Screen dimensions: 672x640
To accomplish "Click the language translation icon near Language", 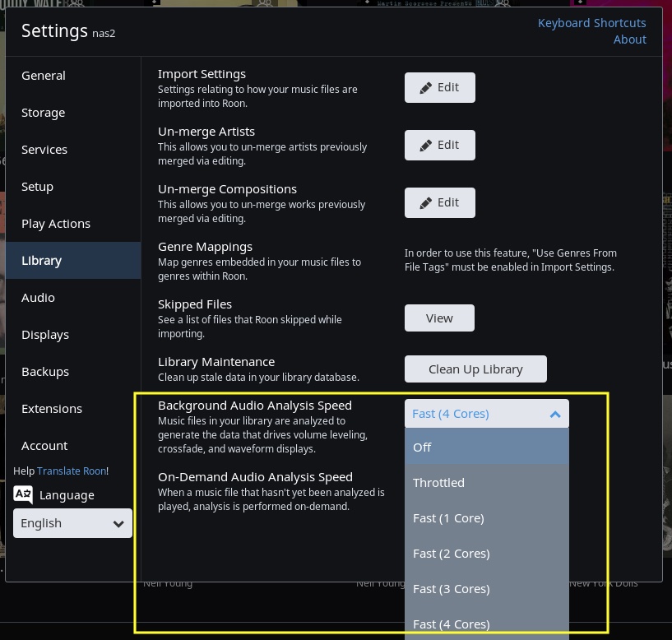I will point(23,494).
